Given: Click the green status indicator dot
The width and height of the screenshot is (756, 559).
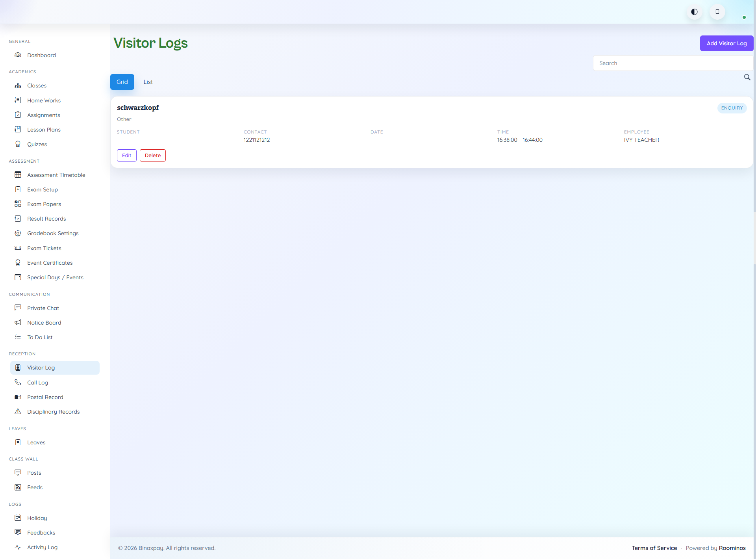Looking at the screenshot, I should (x=744, y=17).
